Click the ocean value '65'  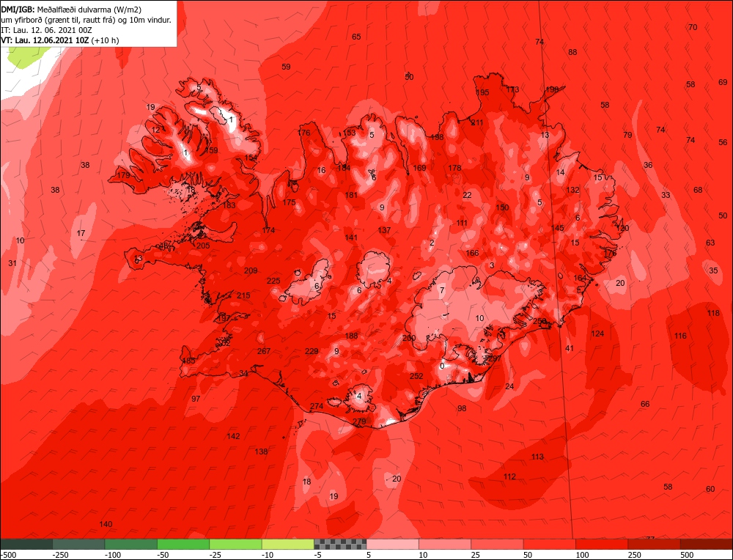[x=356, y=37]
